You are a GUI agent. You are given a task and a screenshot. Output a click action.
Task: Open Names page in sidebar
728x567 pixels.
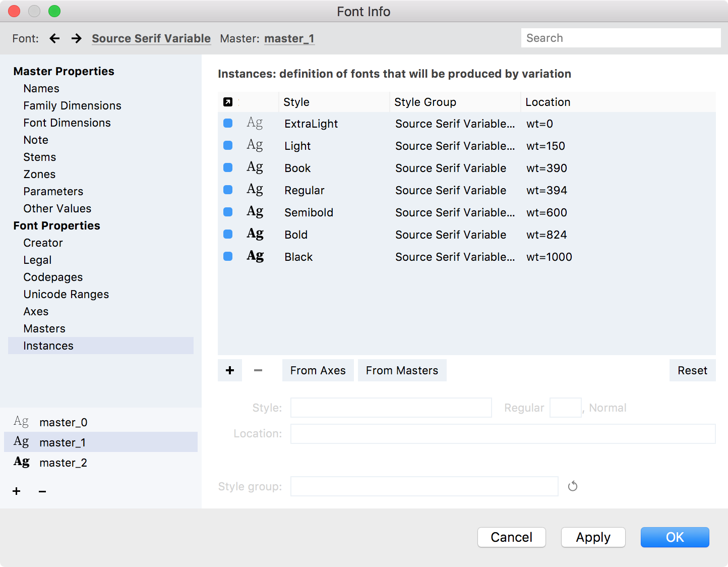(41, 88)
